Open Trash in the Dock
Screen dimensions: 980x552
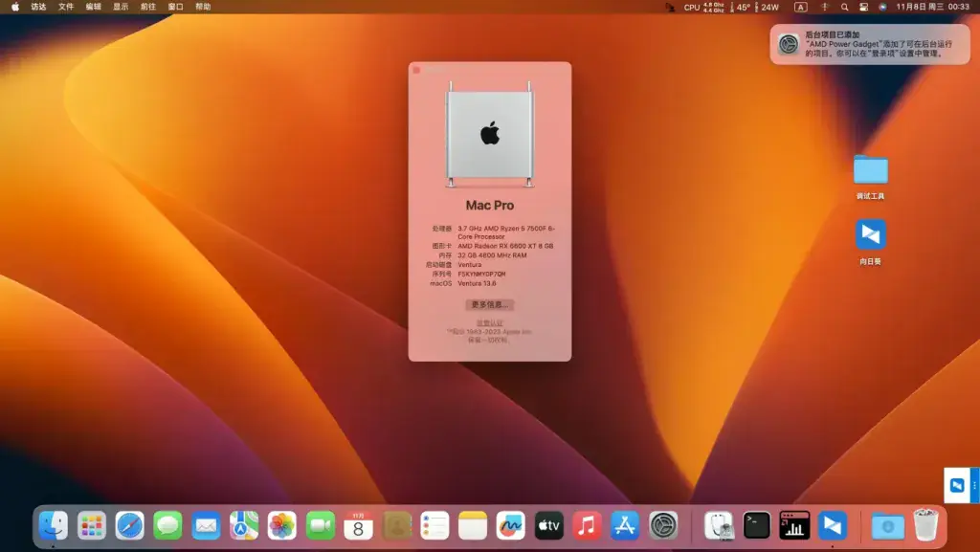(925, 525)
